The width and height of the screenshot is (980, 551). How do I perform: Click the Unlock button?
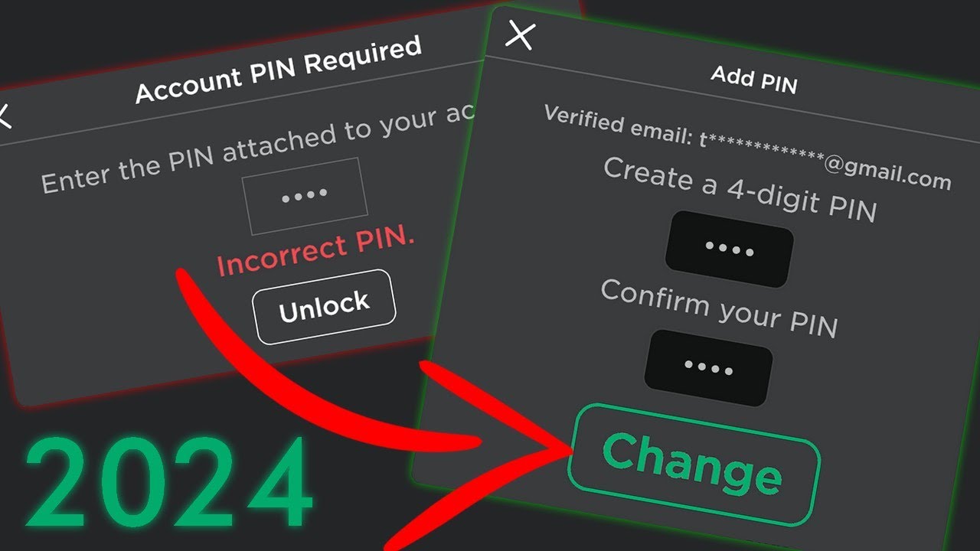324,307
